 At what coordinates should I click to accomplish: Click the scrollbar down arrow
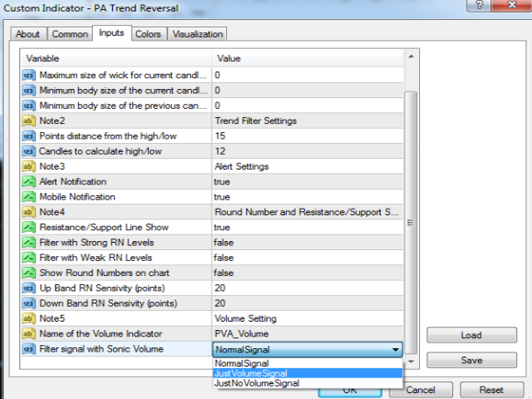pyautogui.click(x=411, y=362)
